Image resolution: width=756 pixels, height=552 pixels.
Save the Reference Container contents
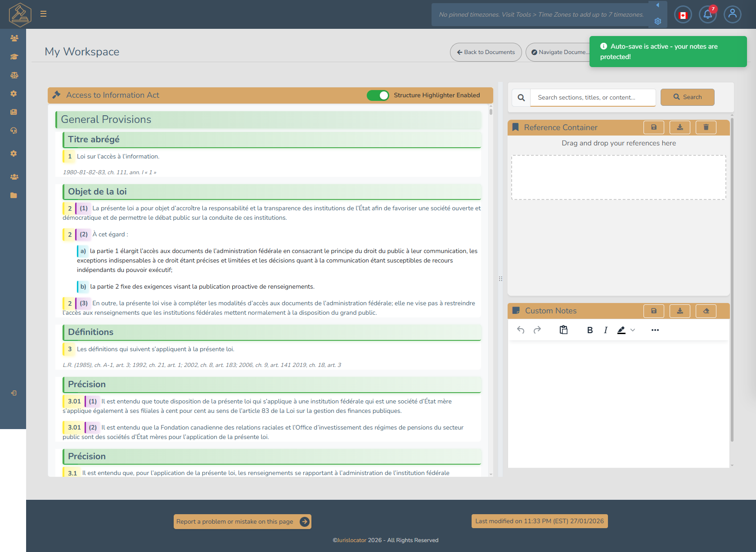[653, 127]
